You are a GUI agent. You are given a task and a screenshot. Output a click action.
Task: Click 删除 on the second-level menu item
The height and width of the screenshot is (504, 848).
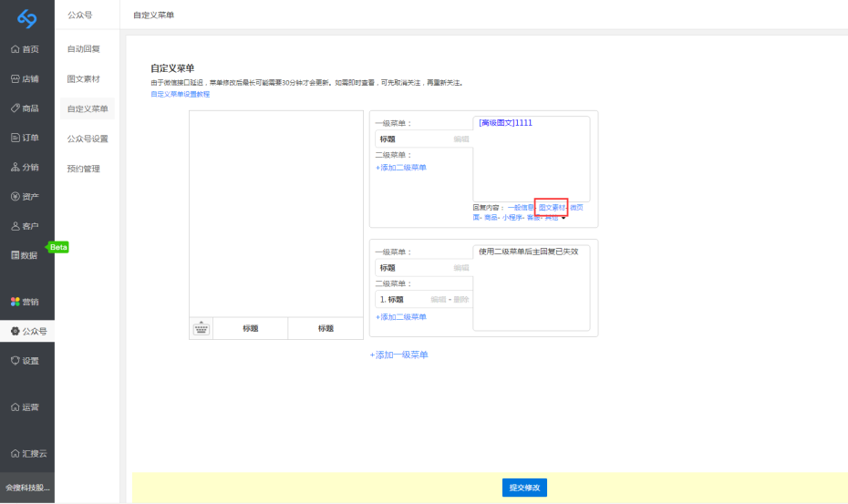461,300
